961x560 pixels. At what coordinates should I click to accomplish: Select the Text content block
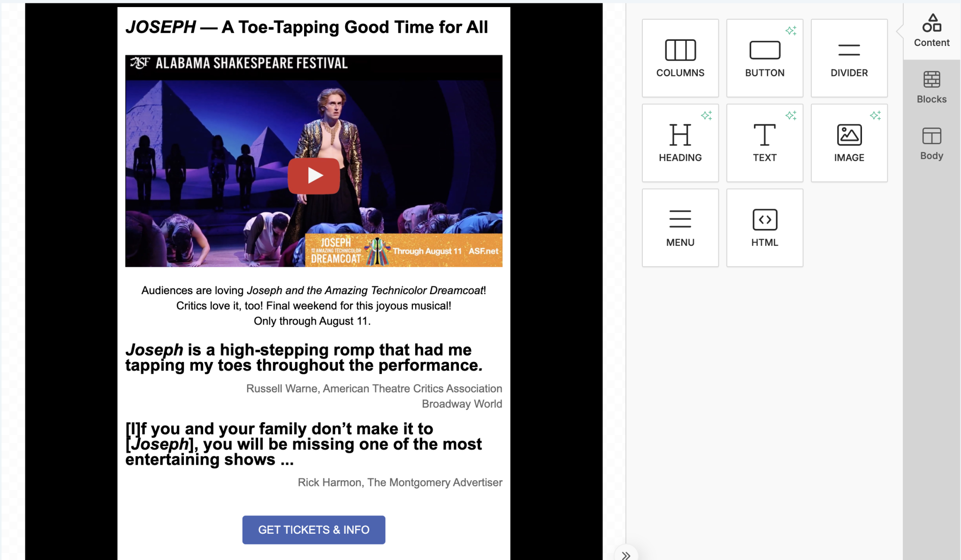pos(764,143)
